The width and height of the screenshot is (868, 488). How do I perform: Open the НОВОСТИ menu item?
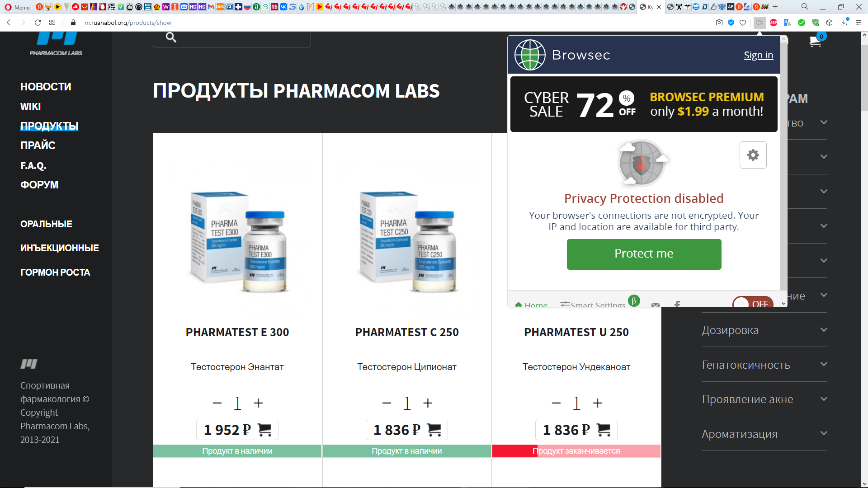coord(46,87)
